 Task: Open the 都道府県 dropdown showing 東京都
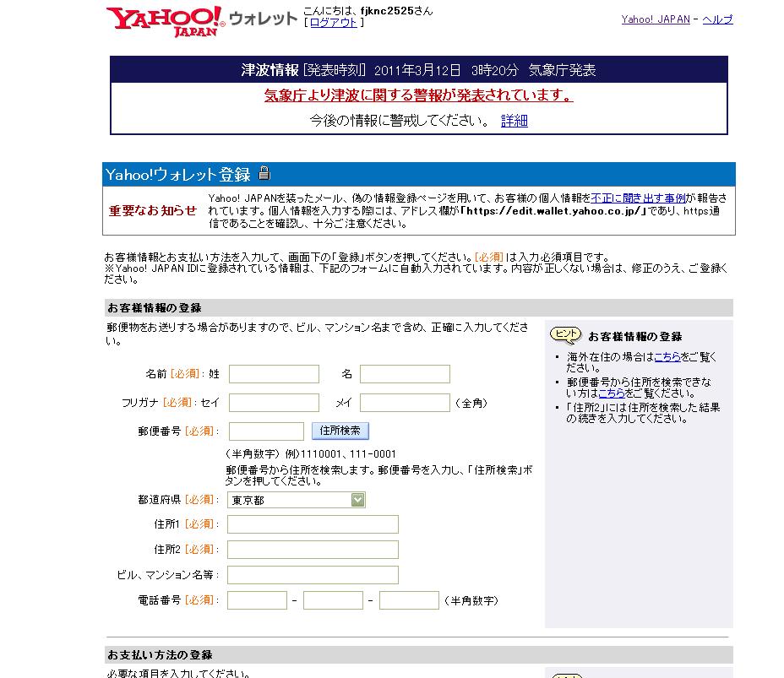pyautogui.click(x=296, y=500)
